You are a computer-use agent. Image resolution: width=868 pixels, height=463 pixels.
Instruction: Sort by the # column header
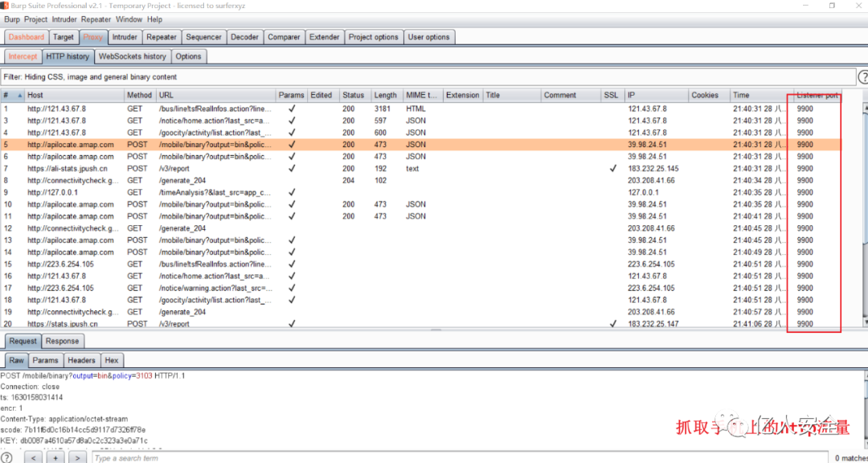(12, 96)
